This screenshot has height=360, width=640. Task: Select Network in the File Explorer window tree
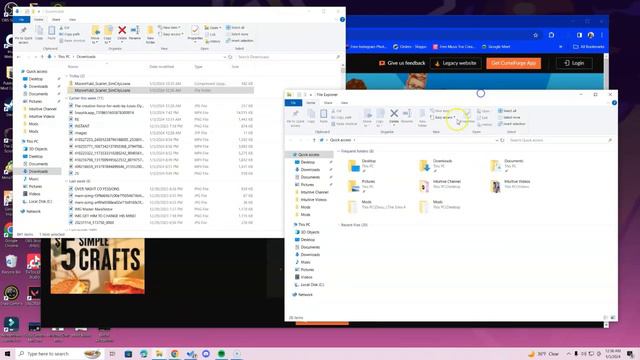pyautogui.click(x=305, y=294)
